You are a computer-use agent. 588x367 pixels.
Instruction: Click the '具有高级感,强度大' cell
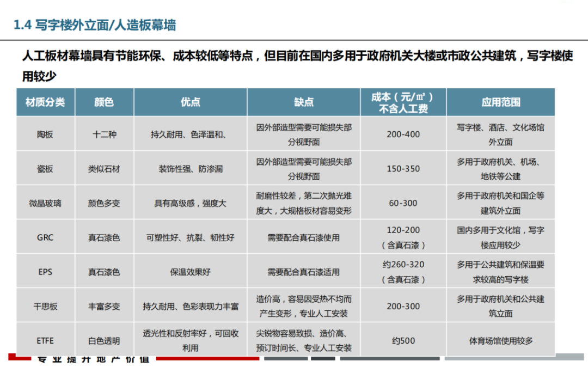[191, 203]
